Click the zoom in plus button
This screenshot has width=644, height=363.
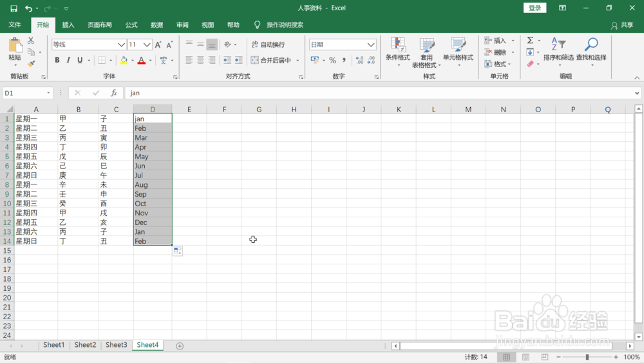click(x=616, y=357)
